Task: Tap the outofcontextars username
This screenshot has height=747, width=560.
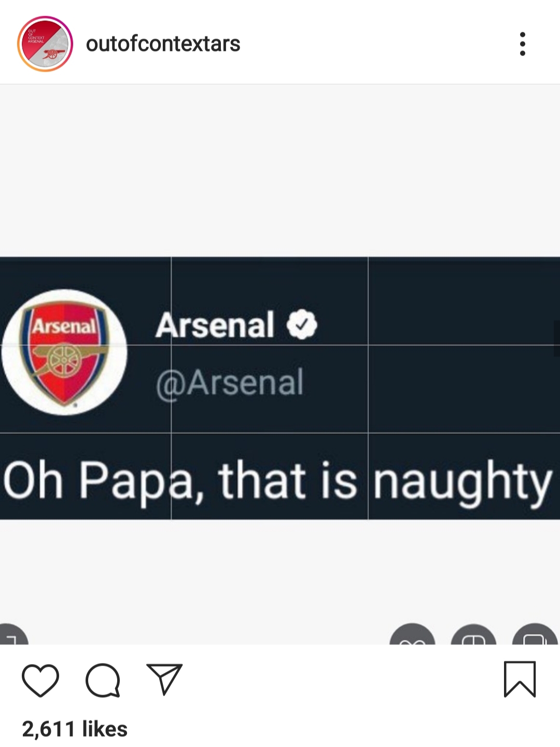Action: pyautogui.click(x=163, y=44)
